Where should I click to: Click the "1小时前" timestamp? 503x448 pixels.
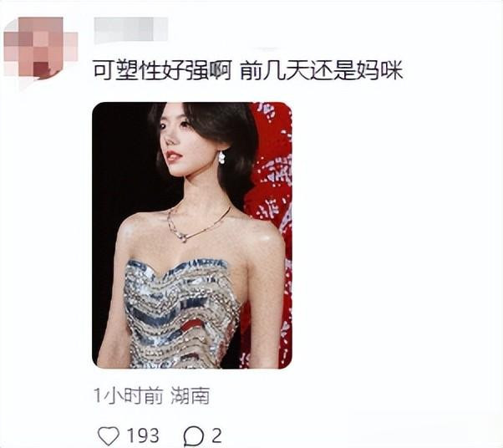click(129, 395)
